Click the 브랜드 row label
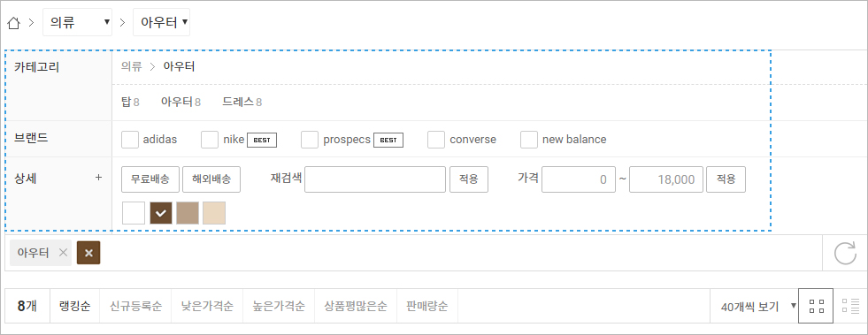This screenshot has width=868, height=335. tap(31, 138)
